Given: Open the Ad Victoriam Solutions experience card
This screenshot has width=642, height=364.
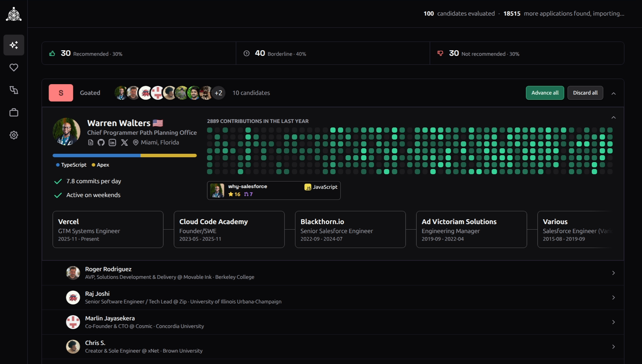Looking at the screenshot, I should [x=471, y=230].
